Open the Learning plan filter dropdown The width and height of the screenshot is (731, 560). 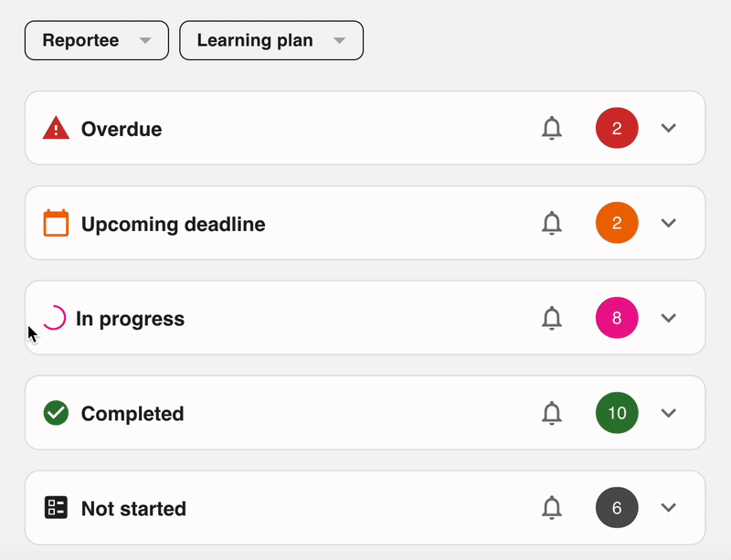271,40
